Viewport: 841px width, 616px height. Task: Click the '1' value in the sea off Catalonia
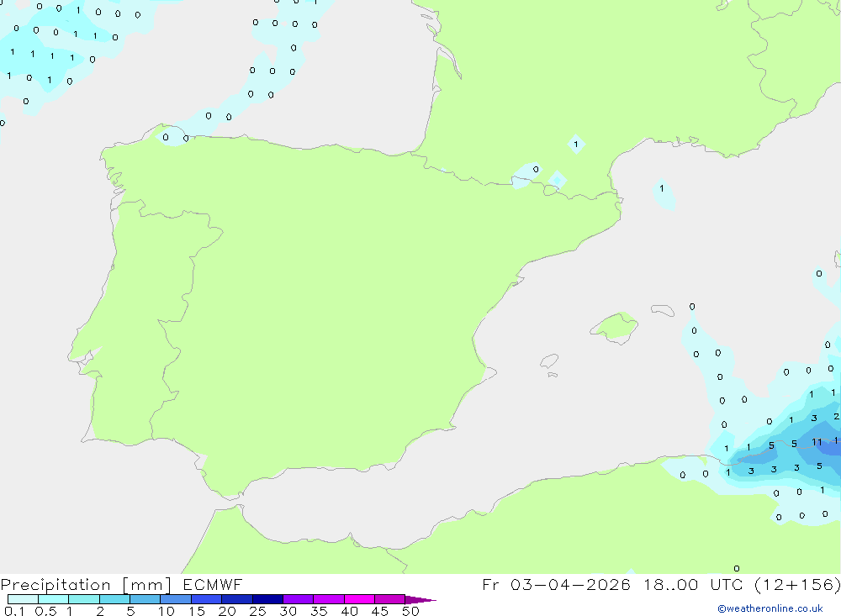(x=661, y=188)
